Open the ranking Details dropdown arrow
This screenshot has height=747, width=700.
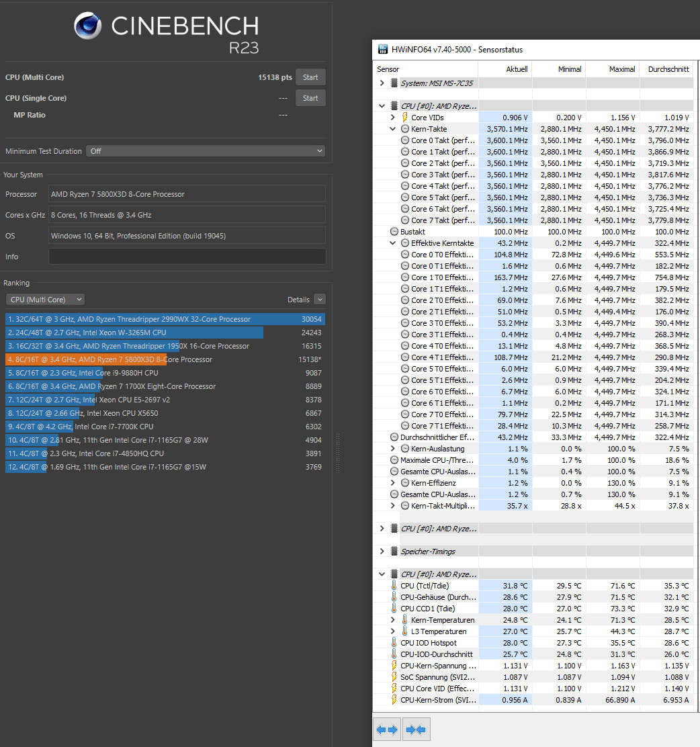click(x=320, y=300)
